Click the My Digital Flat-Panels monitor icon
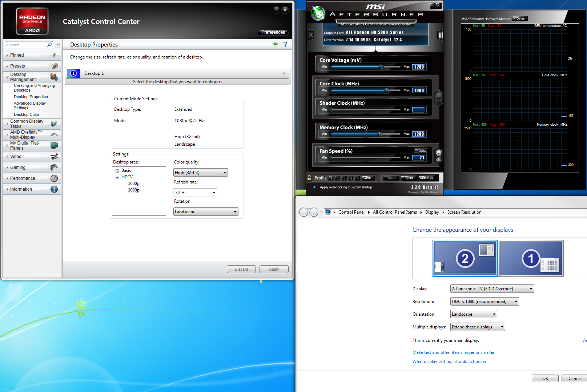 (x=54, y=146)
